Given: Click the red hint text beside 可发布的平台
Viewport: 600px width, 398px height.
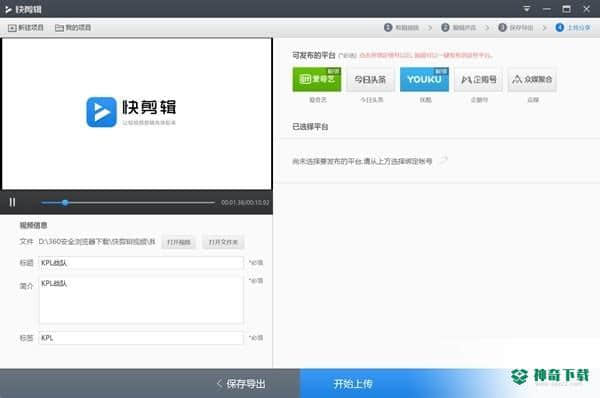Looking at the screenshot, I should tap(426, 55).
